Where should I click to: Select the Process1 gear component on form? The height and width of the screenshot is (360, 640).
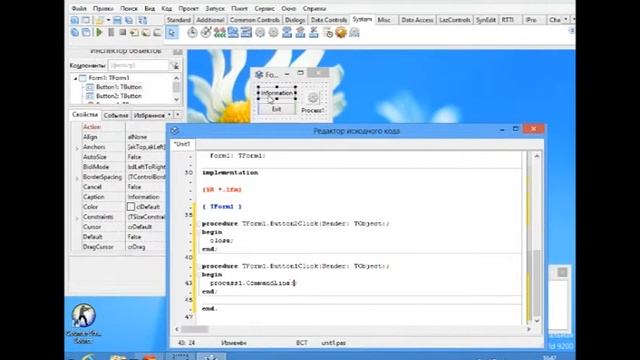(313, 98)
